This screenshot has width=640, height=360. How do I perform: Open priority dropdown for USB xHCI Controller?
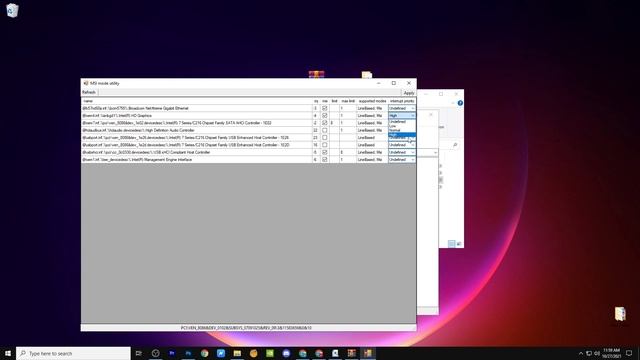pos(402,152)
